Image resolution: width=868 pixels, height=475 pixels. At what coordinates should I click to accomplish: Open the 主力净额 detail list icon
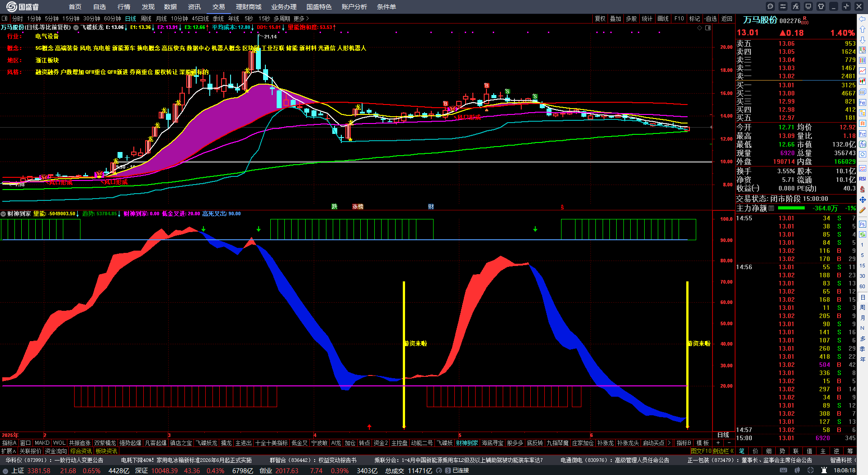point(771,208)
